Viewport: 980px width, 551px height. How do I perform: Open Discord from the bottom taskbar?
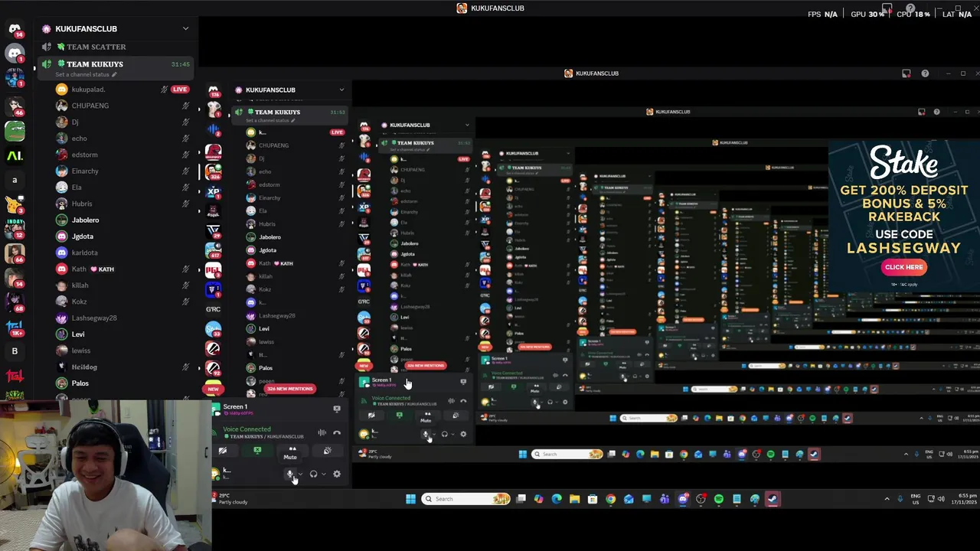tap(683, 499)
